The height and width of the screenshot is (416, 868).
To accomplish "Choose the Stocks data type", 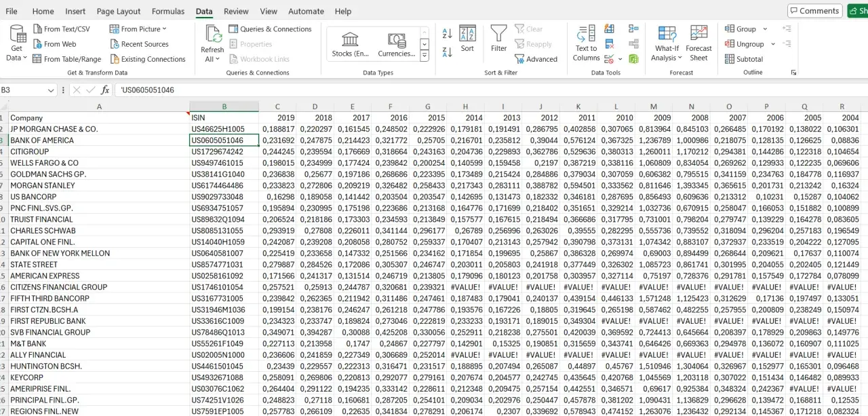I will click(x=351, y=45).
